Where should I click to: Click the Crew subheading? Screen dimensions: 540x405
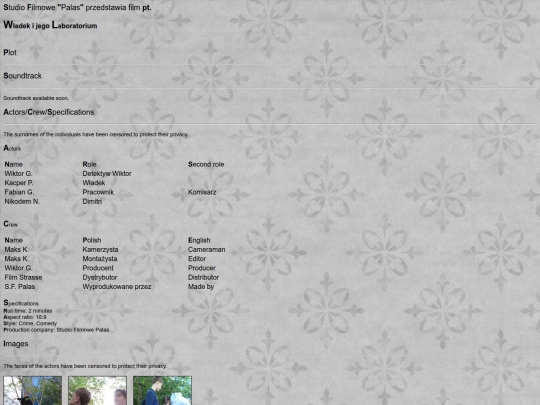click(11, 224)
